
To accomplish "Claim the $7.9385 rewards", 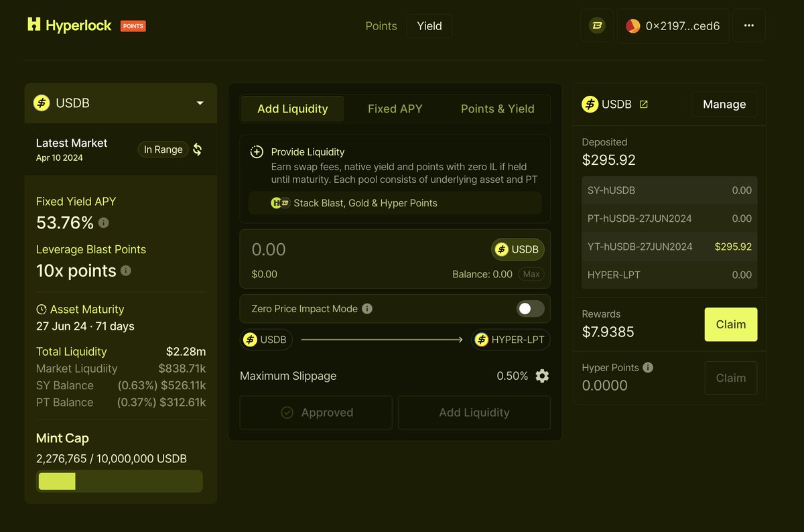I will coord(731,324).
